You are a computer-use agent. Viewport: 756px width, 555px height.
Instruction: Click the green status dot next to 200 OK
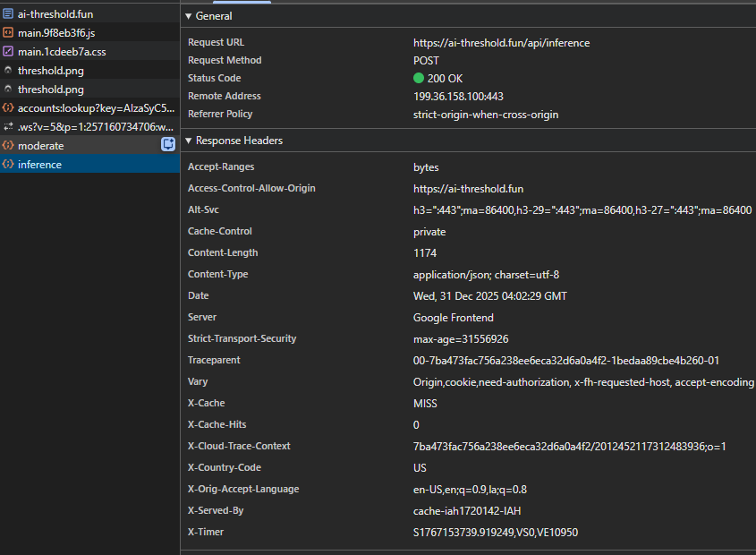click(419, 78)
